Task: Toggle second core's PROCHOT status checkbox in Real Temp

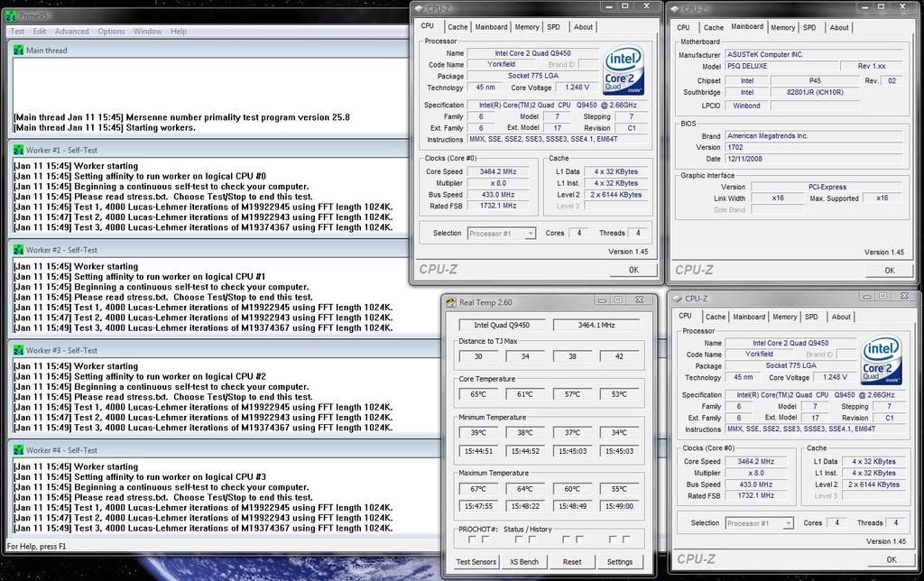Action: [x=519, y=539]
